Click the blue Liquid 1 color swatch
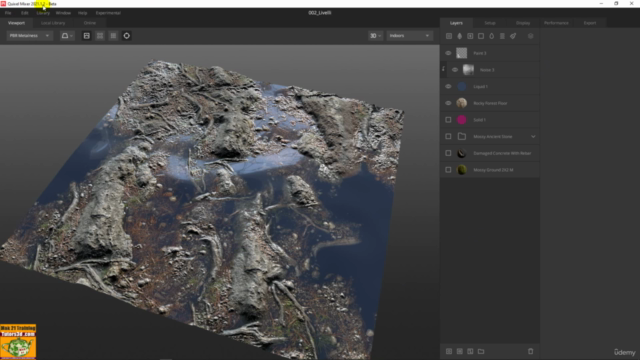Screen dimensions: 640x360 (x=462, y=87)
